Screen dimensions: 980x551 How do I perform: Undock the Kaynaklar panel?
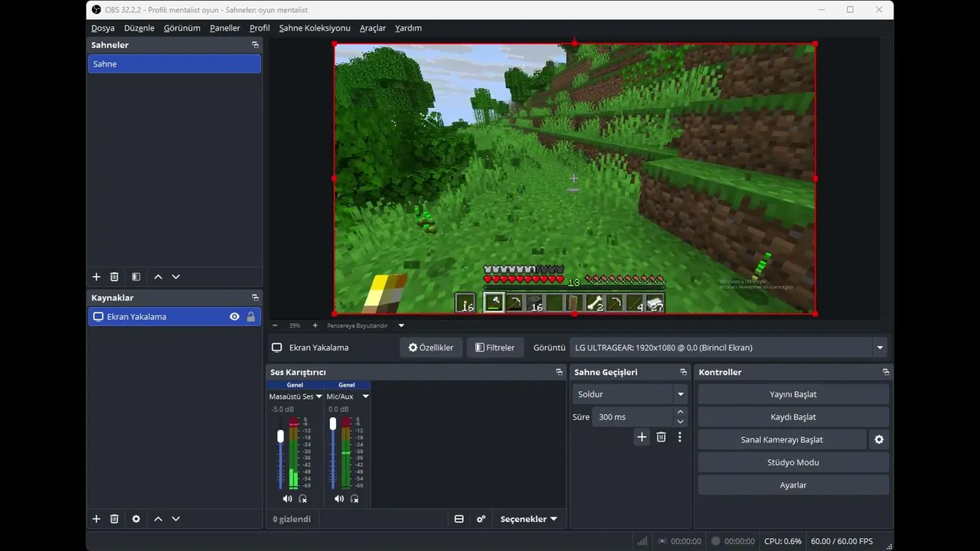[255, 298]
